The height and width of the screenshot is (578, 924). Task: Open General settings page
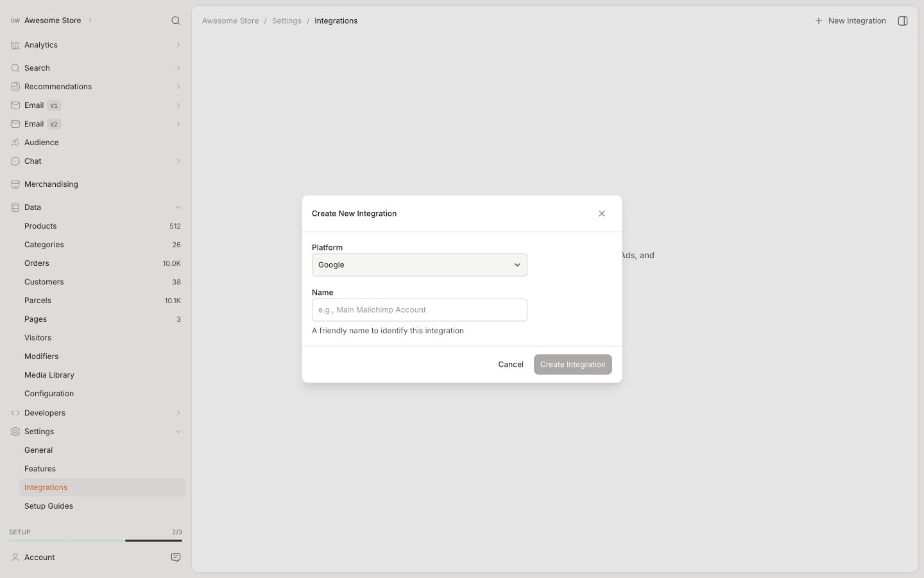pos(103,450)
